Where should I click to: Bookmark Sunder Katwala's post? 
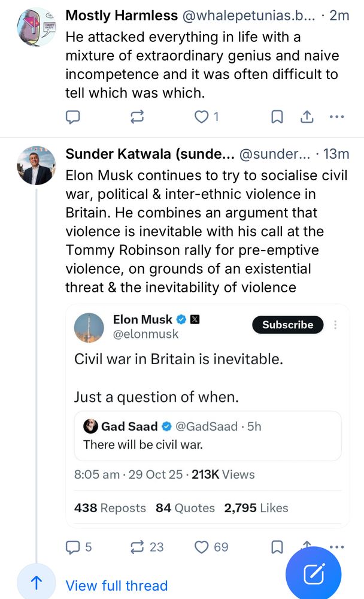pyautogui.click(x=277, y=546)
